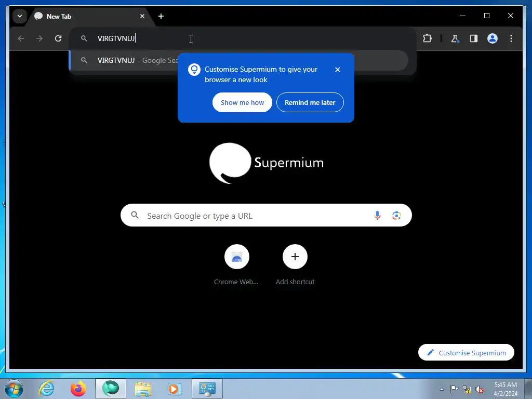Launch Firefox from taskbar
This screenshot has width=532, height=399.
coord(78,389)
